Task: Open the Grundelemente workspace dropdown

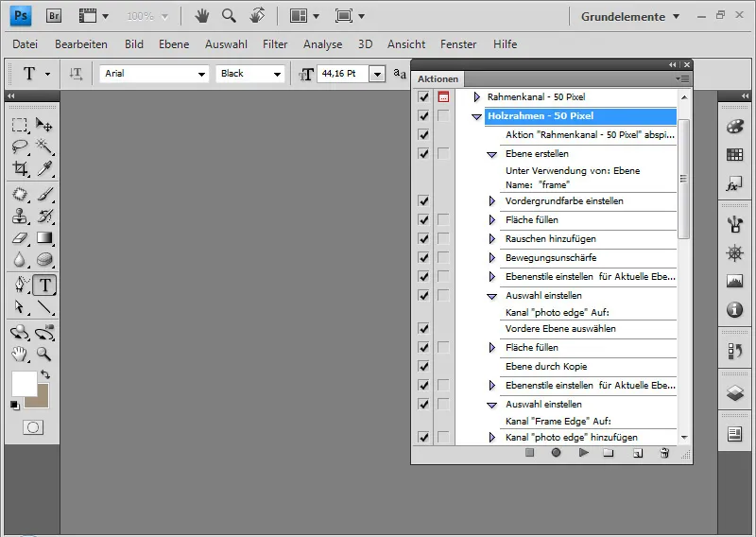Action: [x=629, y=16]
